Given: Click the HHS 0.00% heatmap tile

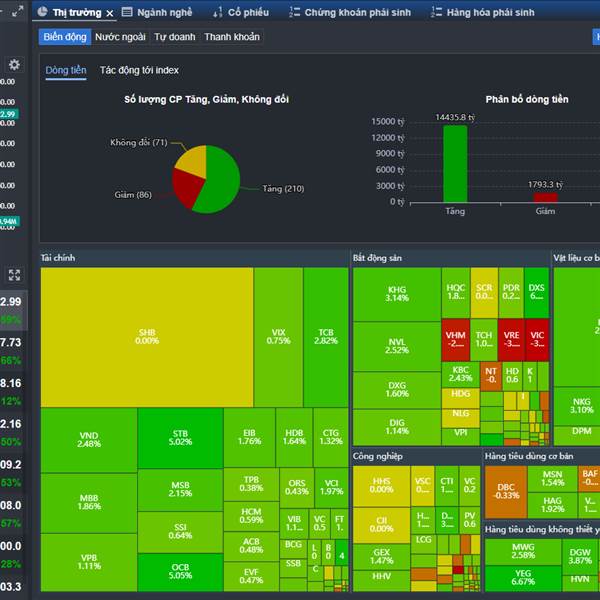Looking at the screenshot, I should [382, 486].
